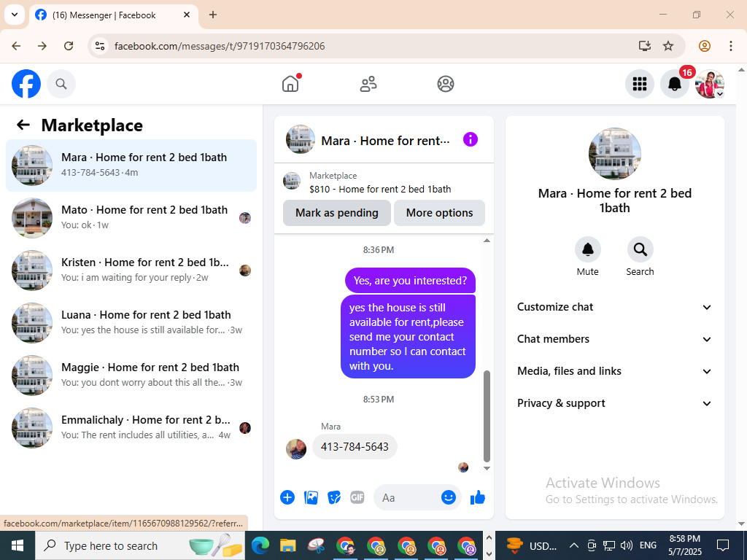The image size is (747, 560).
Task: View site information icon in address bar
Action: click(99, 46)
